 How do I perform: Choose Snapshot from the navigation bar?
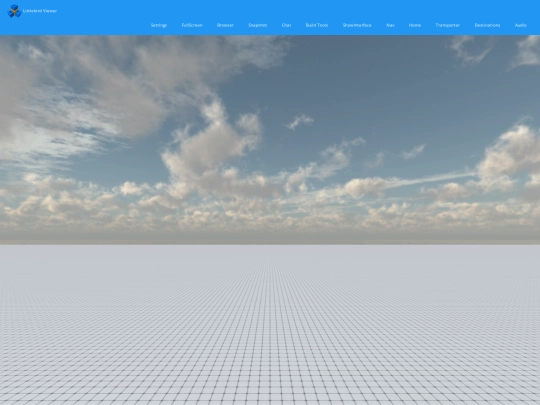pyautogui.click(x=258, y=25)
